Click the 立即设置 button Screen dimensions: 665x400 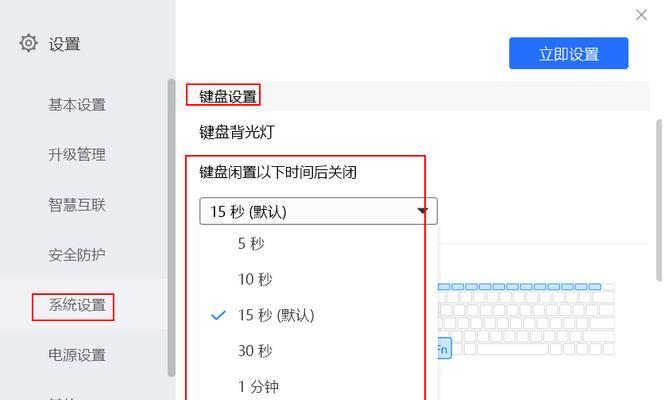pyautogui.click(x=568, y=53)
